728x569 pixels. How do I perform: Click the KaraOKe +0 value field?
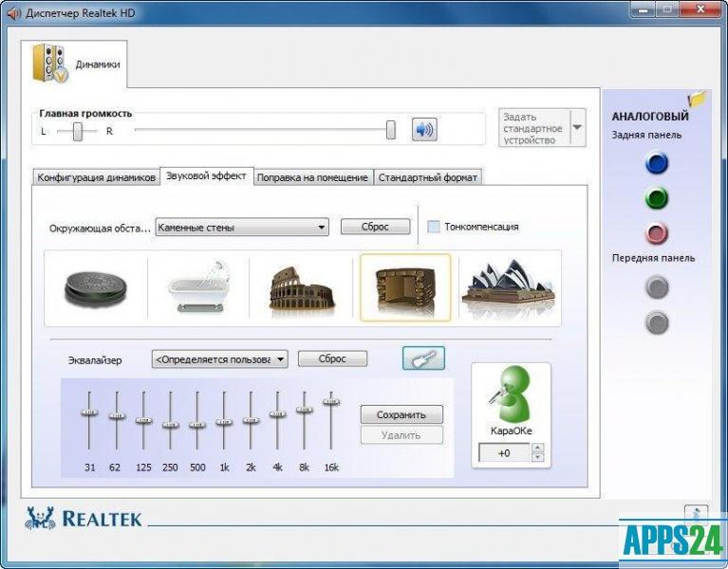pyautogui.click(x=504, y=452)
